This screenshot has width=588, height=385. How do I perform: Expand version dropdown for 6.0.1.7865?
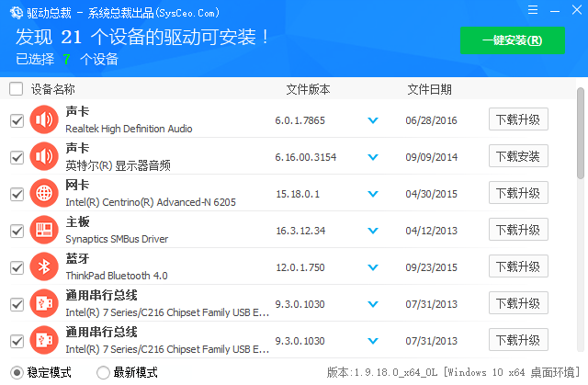click(x=373, y=120)
